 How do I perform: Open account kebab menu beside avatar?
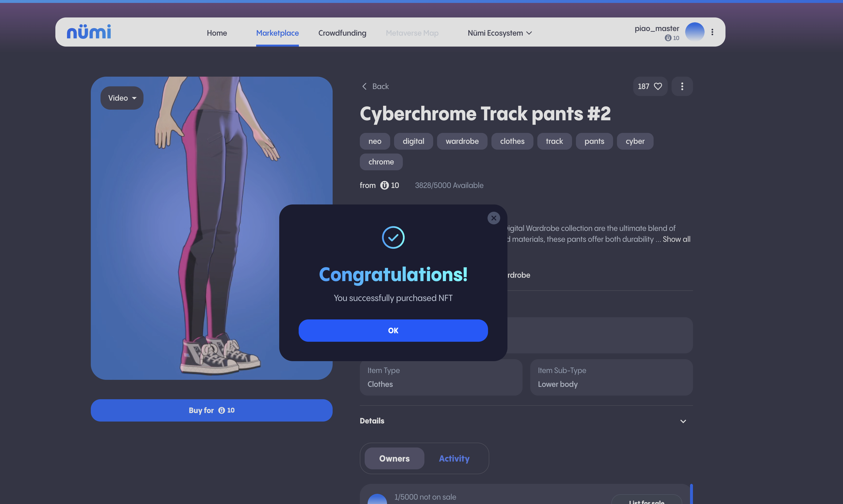pos(712,32)
